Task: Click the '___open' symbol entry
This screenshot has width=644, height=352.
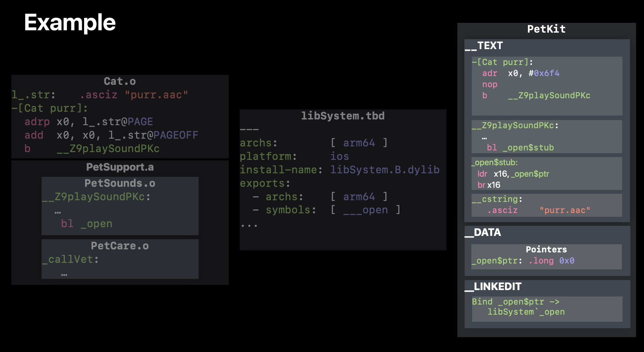Action: (365, 210)
